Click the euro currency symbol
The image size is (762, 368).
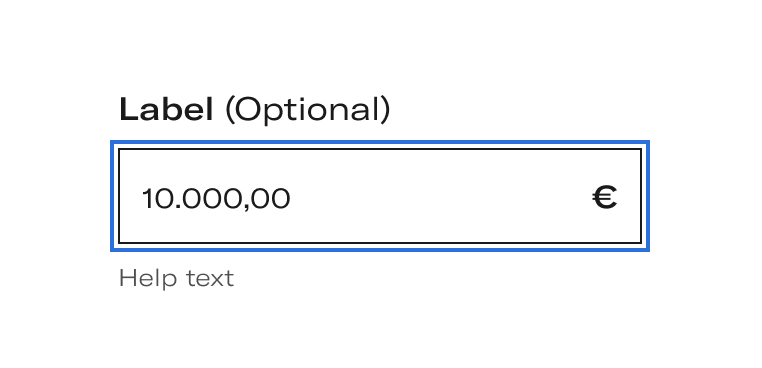pos(605,198)
